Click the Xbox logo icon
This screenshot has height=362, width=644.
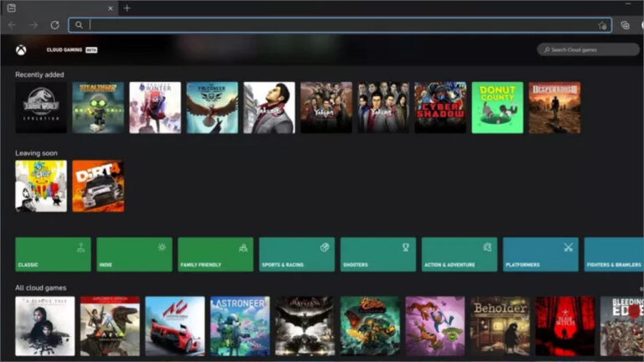pos(19,49)
